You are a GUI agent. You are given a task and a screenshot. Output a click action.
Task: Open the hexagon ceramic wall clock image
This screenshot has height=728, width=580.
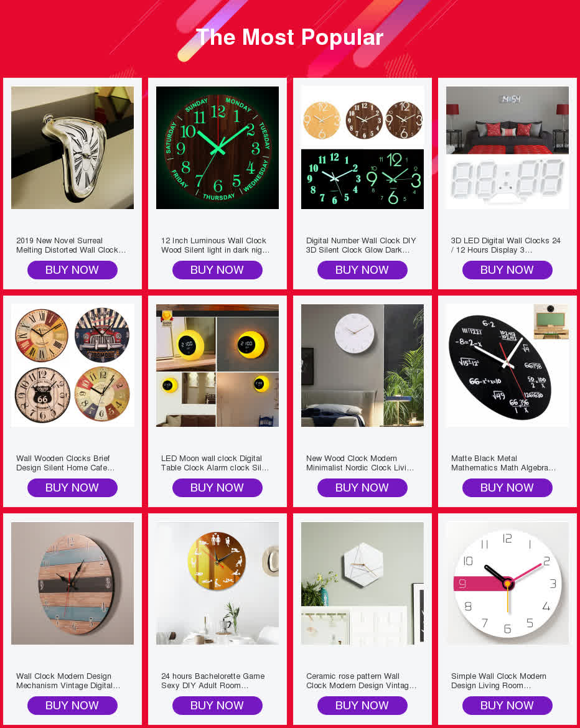pyautogui.click(x=362, y=583)
